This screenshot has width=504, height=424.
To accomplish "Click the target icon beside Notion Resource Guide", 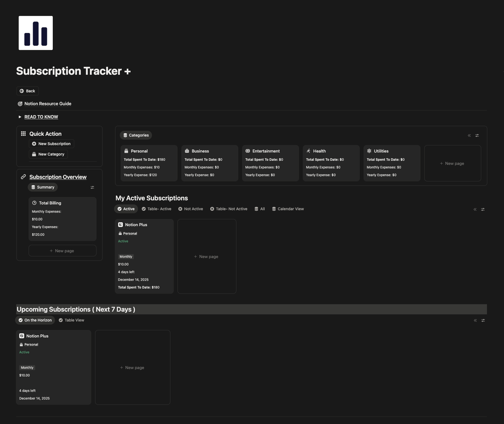I will tap(20, 104).
